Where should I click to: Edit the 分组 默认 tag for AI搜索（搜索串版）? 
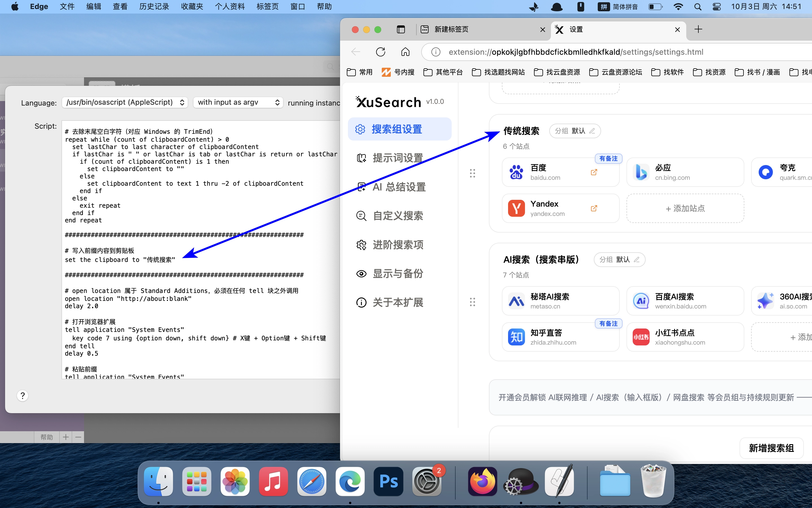tap(619, 259)
